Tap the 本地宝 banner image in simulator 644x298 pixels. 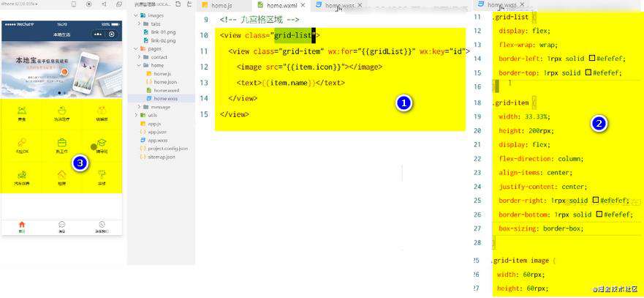61,69
